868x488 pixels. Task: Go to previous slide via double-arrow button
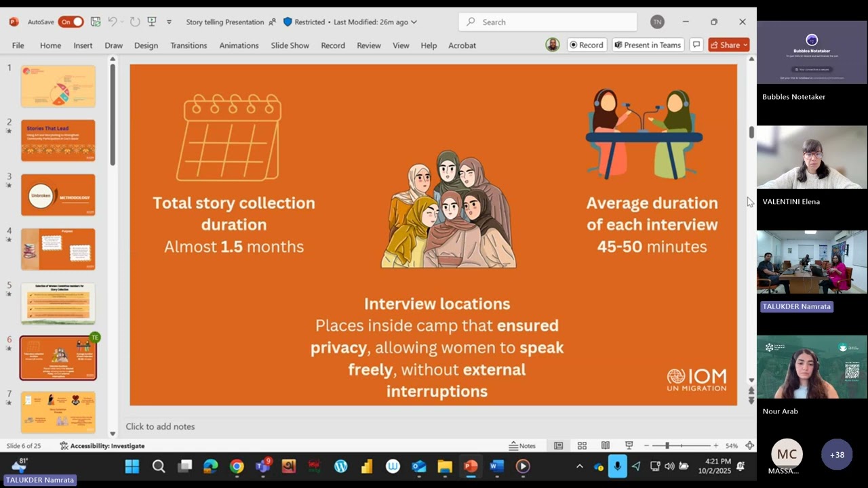(751, 391)
